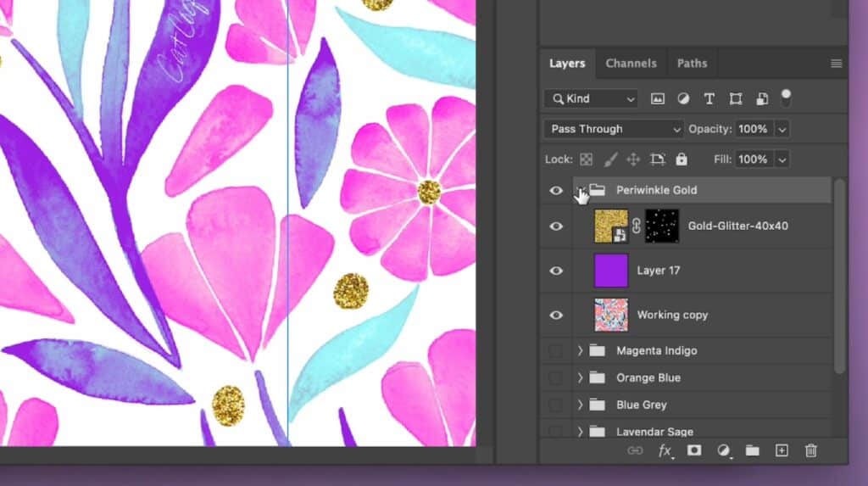Click the Gold-Glitter layer mask thumbnail
868x486 pixels.
(x=662, y=226)
